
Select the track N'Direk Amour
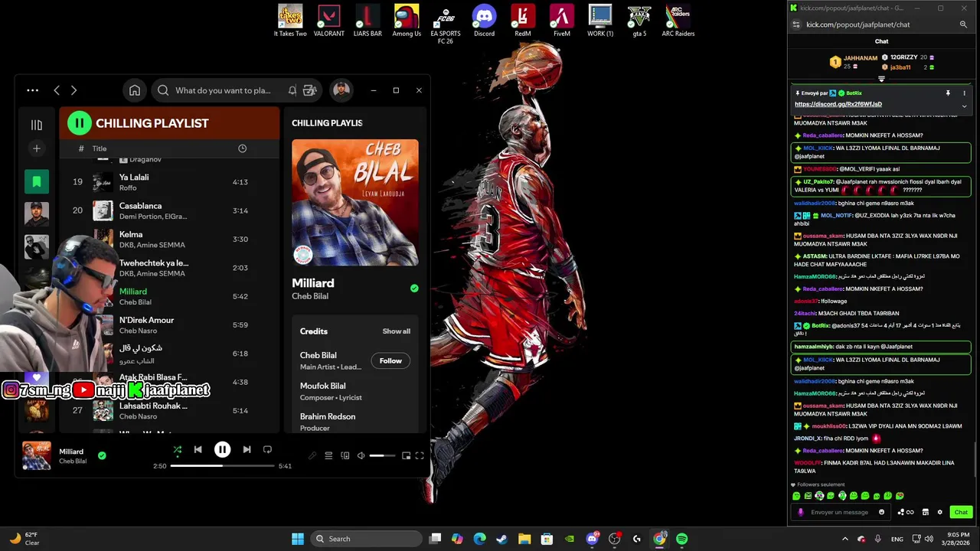(x=169, y=324)
